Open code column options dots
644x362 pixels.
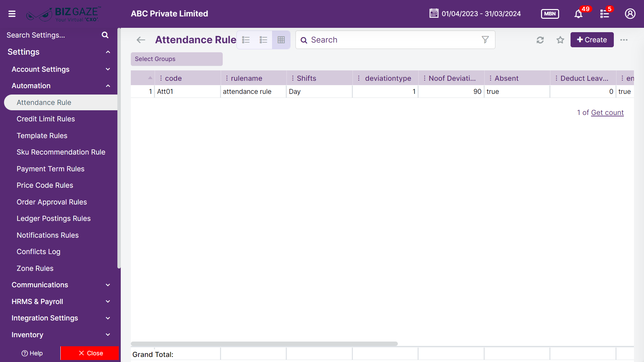161,78
